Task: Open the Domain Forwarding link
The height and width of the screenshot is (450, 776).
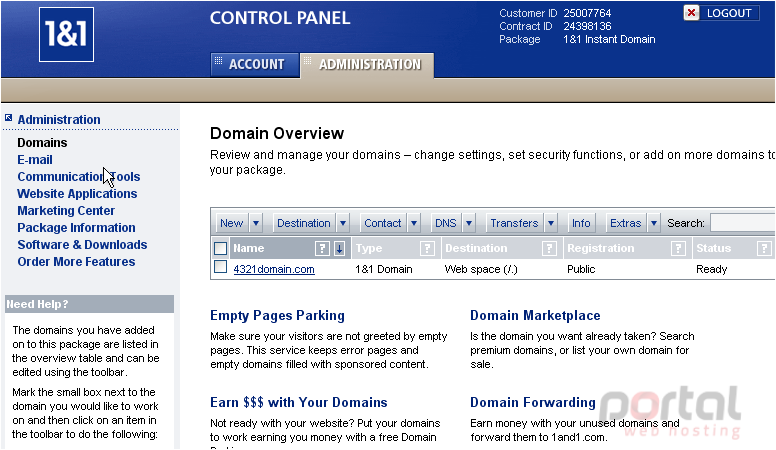Action: (533, 402)
